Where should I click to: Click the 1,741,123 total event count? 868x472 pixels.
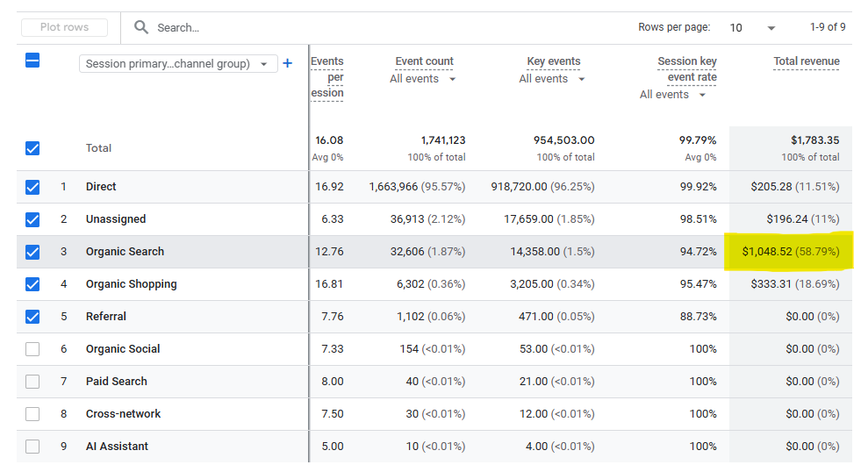pyautogui.click(x=443, y=140)
